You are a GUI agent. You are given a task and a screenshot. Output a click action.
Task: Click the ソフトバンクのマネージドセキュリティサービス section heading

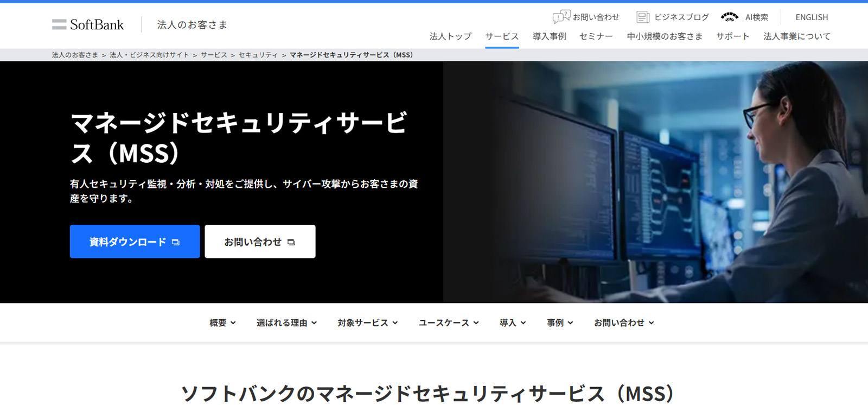[429, 394]
